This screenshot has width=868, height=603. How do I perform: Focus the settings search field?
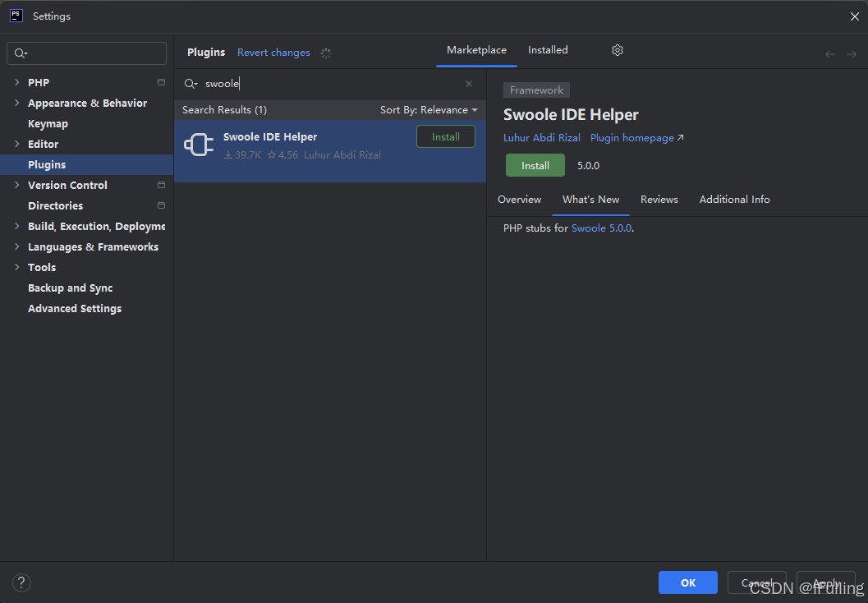pyautogui.click(x=86, y=53)
